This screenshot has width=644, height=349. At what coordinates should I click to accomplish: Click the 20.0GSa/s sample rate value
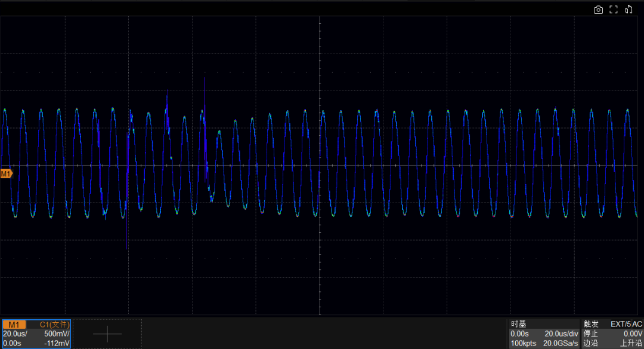pyautogui.click(x=560, y=343)
